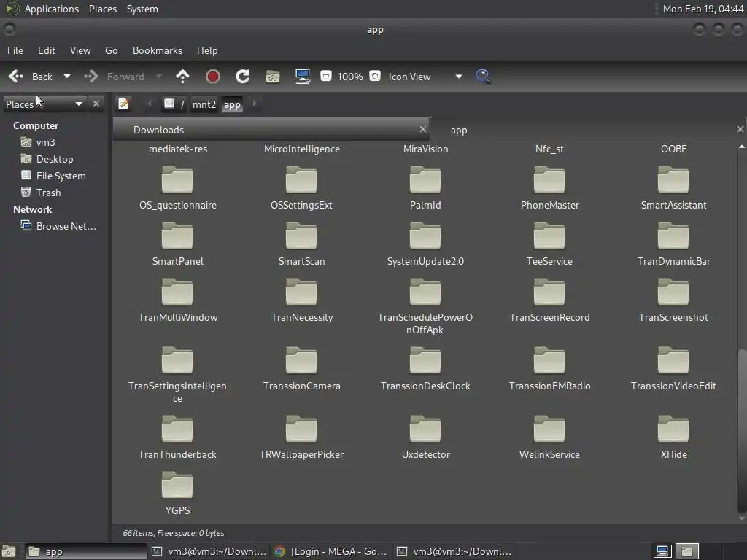Zoom out with the minus icon
Viewport: 747px width, 560px height.
tap(326, 76)
